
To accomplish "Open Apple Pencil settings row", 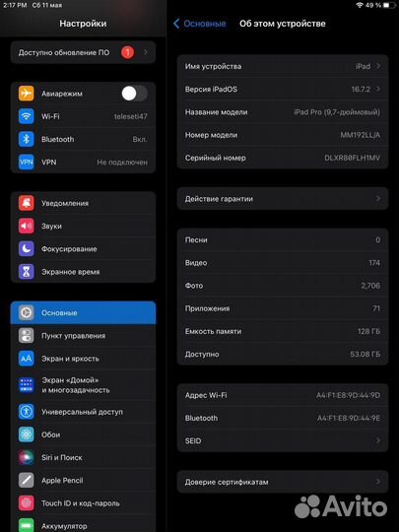I will pyautogui.click(x=83, y=481).
